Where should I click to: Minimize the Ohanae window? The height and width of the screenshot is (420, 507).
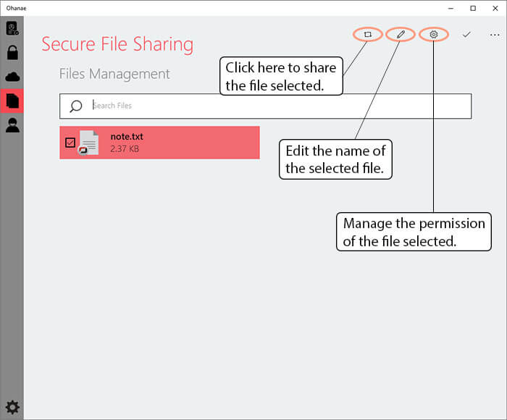pos(451,8)
